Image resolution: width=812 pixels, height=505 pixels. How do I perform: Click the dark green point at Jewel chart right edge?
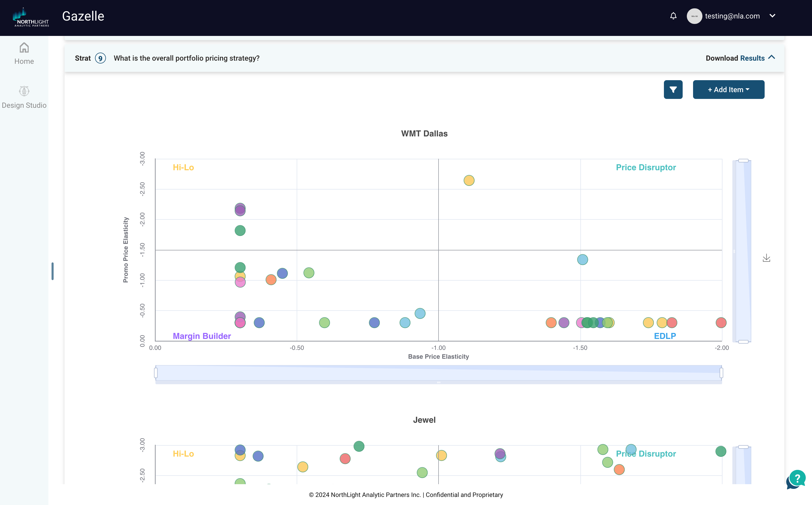[720, 452]
